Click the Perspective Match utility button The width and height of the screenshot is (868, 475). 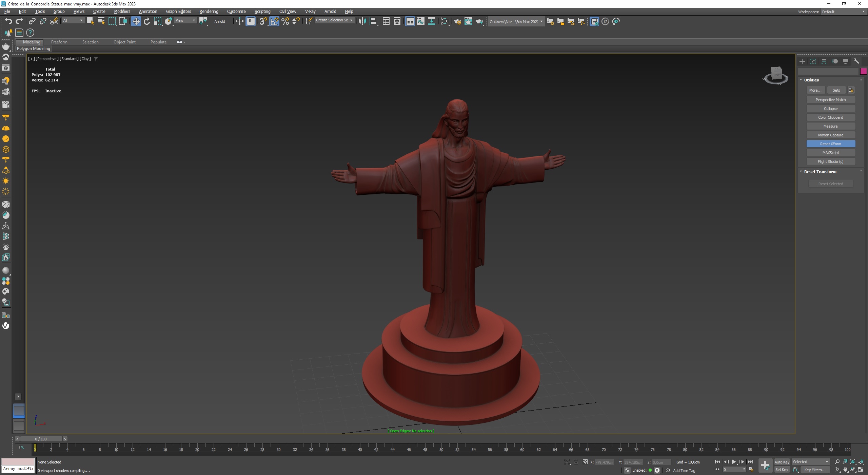point(830,100)
